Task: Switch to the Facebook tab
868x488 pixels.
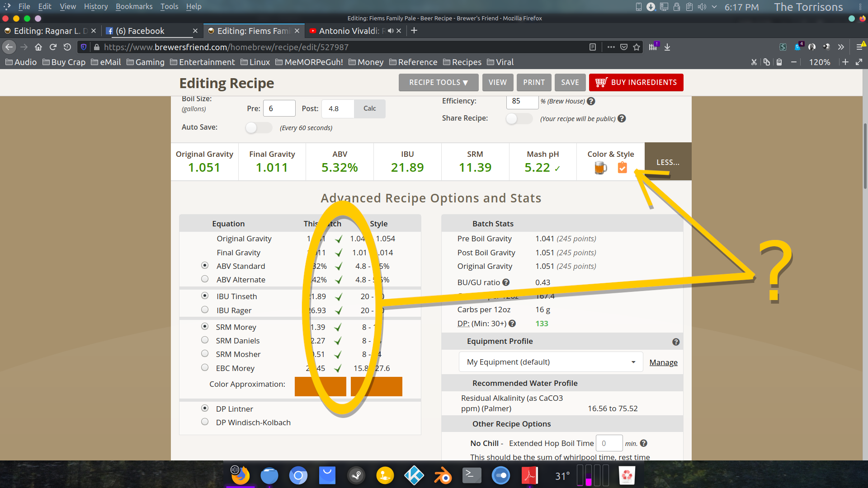Action: [151, 31]
